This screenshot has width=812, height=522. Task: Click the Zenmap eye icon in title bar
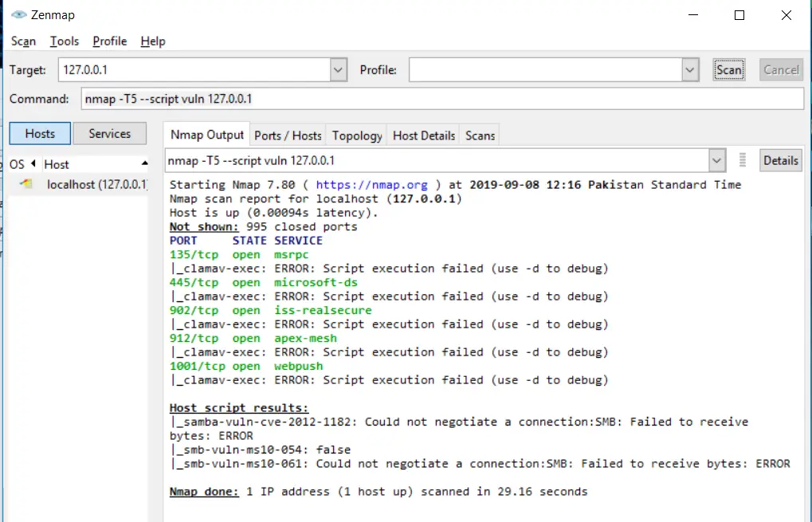click(x=19, y=14)
